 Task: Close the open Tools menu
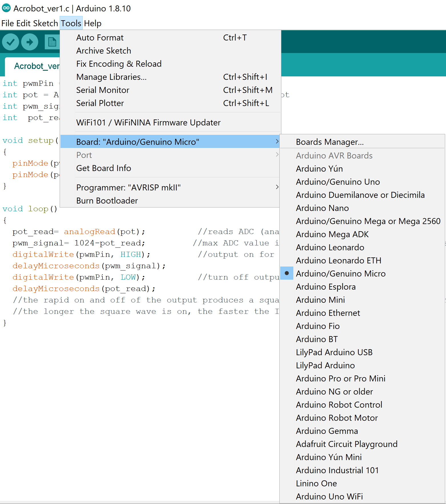pyautogui.click(x=71, y=23)
